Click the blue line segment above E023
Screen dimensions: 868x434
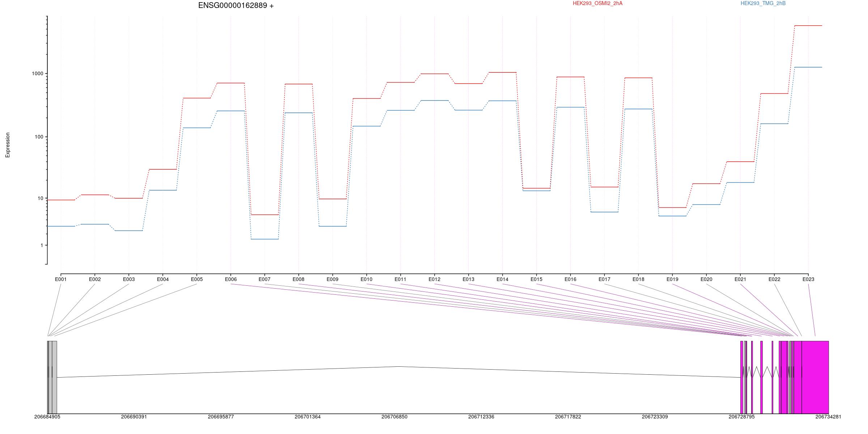pos(808,67)
